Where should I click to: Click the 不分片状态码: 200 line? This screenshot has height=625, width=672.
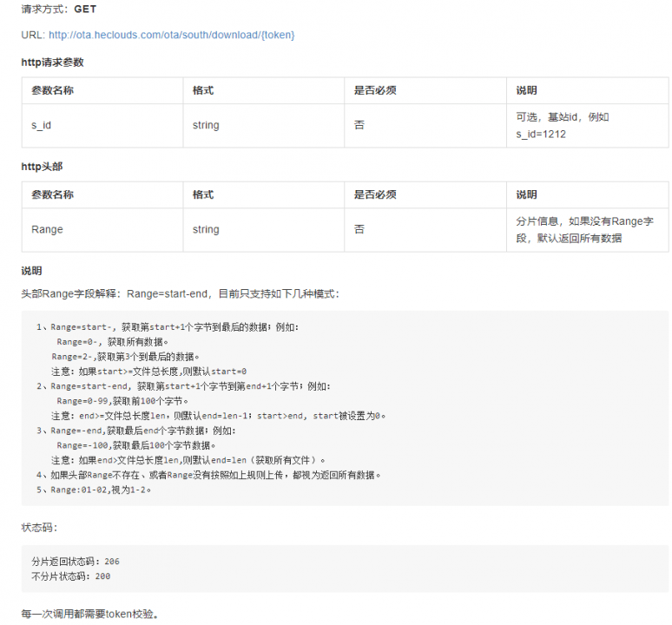[x=70, y=576]
